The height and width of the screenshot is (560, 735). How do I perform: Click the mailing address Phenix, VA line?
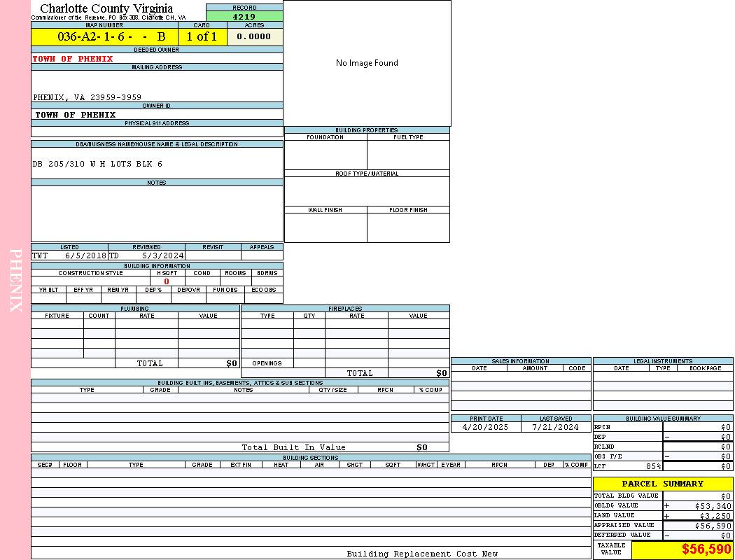point(87,97)
